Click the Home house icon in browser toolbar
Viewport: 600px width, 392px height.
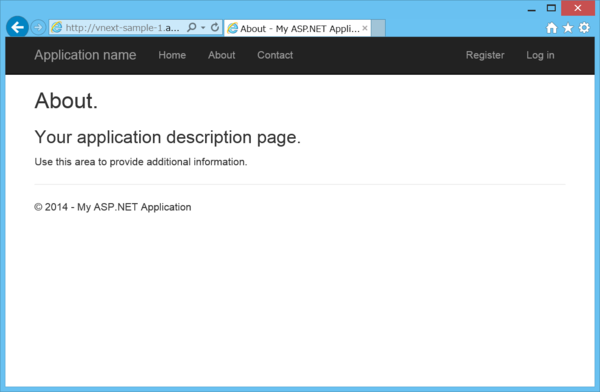point(551,28)
